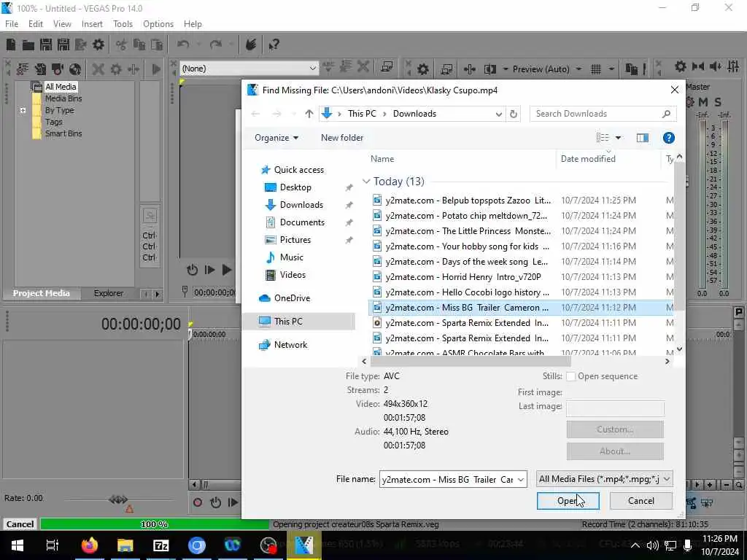
Task: Toggle the loop playback button in trimmer
Action: (193, 270)
